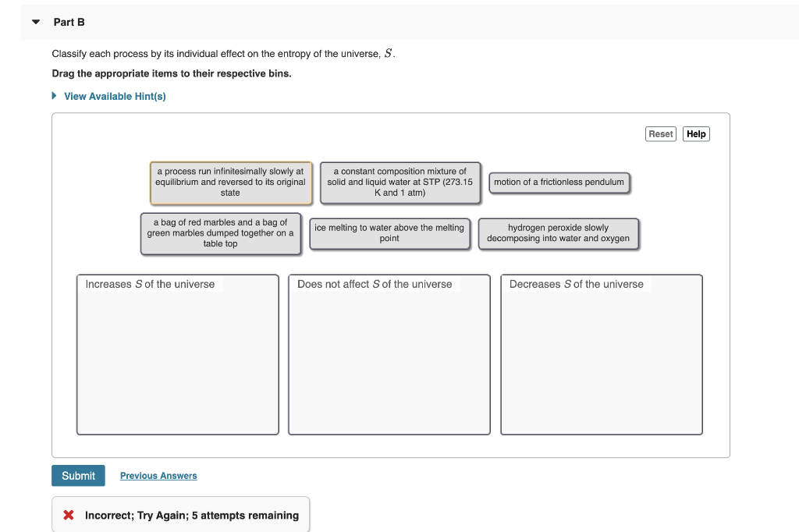
Task: Click the Incorrect; Try Again message
Action: point(180,515)
